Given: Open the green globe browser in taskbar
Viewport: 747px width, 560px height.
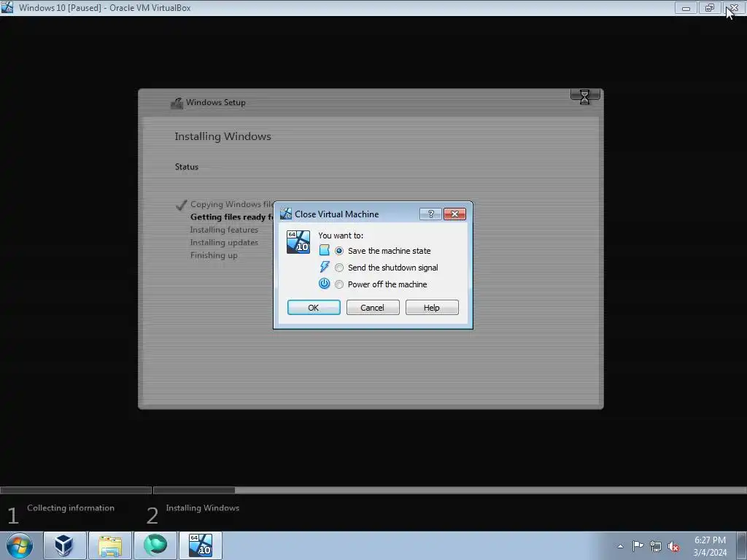Looking at the screenshot, I should (155, 545).
